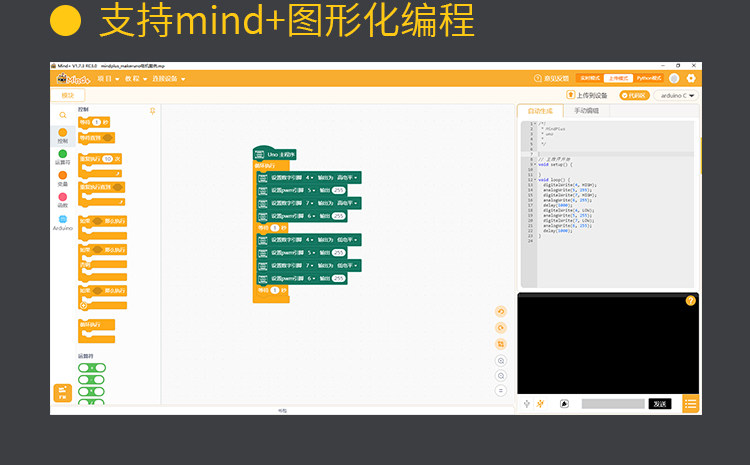The image size is (750, 465).
Task: Select the green 运算符 operators category
Action: click(x=63, y=157)
